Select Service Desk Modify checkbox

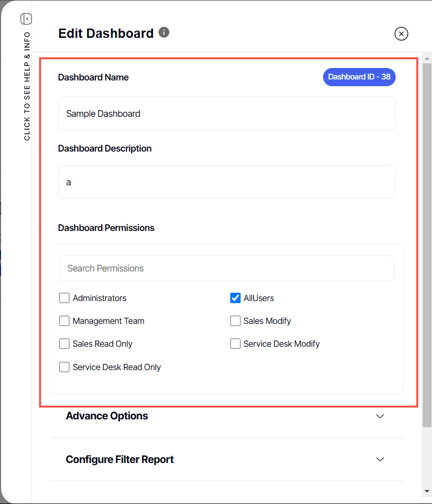(x=235, y=344)
